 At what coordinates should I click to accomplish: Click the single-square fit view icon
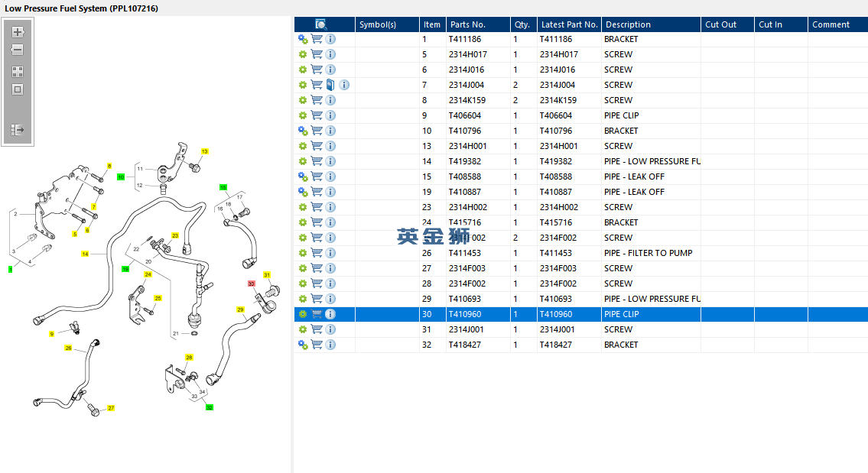pyautogui.click(x=18, y=89)
